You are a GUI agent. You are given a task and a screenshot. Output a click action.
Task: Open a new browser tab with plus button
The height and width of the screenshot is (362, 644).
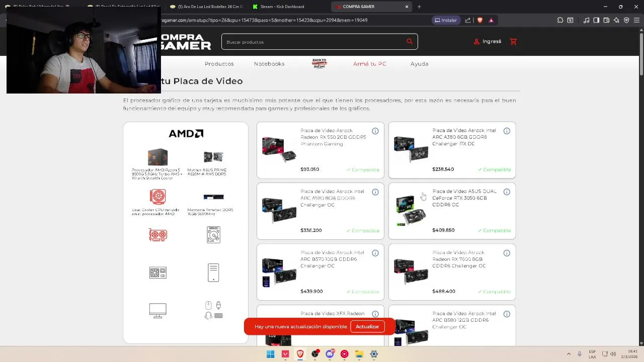[419, 7]
